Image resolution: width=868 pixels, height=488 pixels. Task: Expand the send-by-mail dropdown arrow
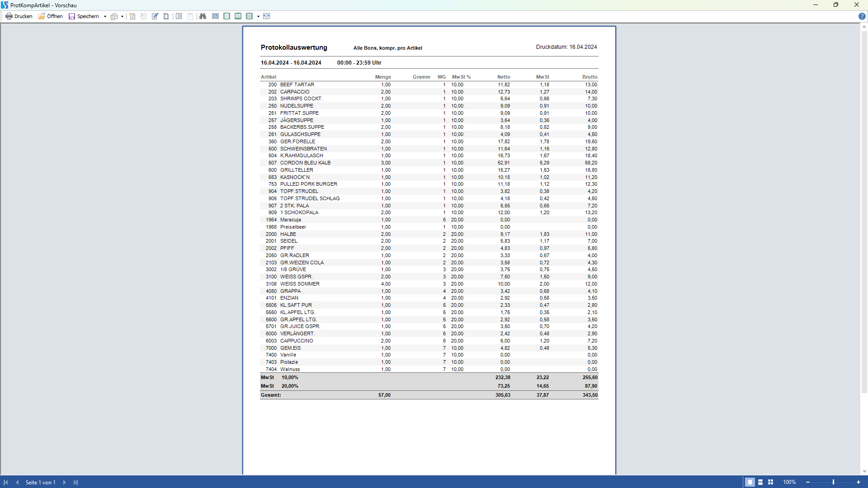[x=122, y=16]
